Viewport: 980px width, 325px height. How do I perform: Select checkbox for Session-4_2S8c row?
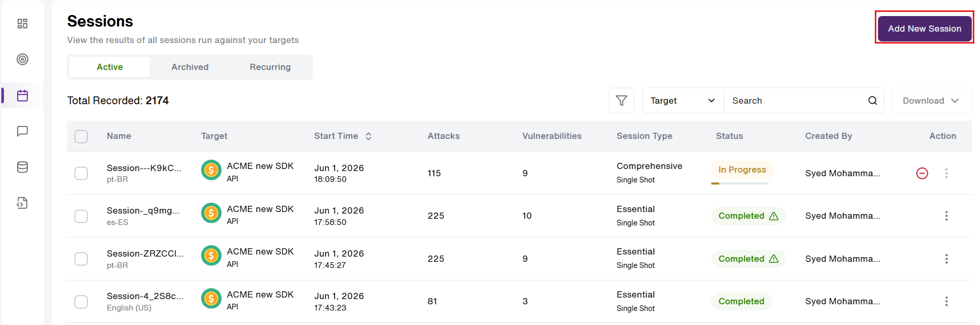(x=81, y=302)
